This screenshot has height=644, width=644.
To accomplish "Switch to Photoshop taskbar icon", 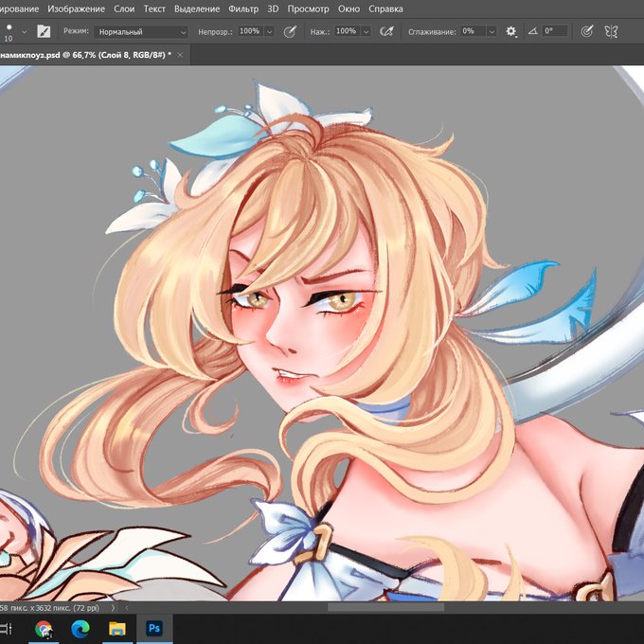I will pyautogui.click(x=154, y=629).
